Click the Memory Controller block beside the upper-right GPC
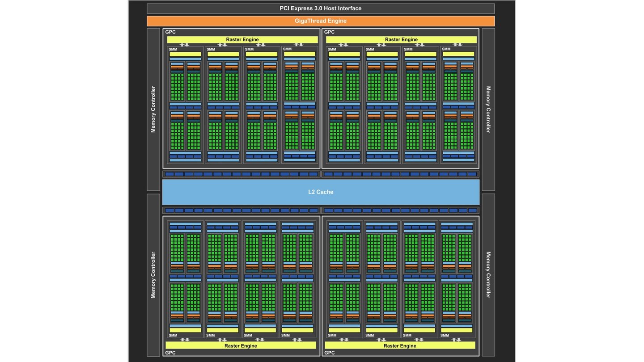This screenshot has height=362, width=644. 488,109
